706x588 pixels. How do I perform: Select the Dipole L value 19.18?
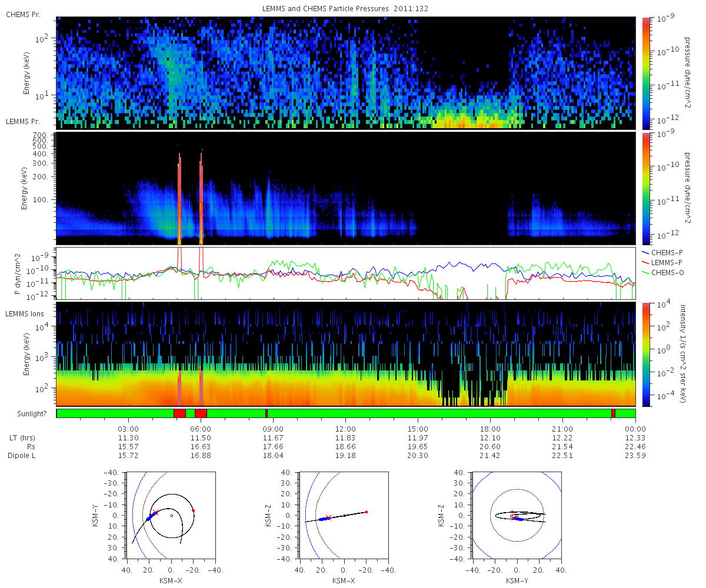click(346, 456)
